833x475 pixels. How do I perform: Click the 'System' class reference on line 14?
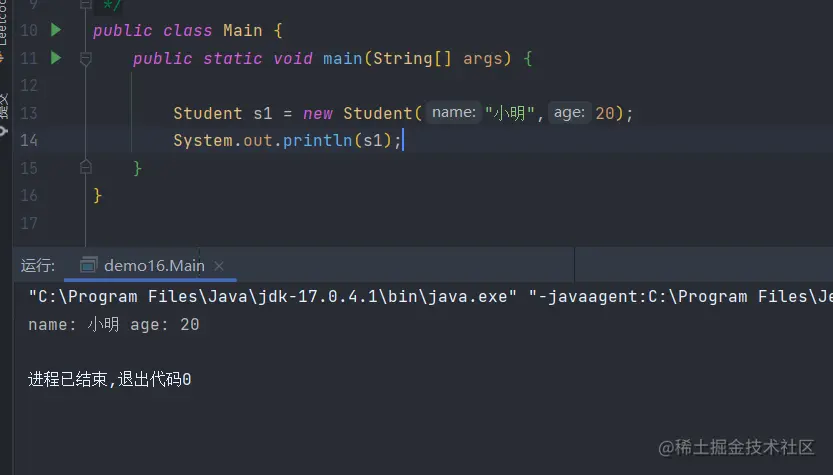[x=203, y=140]
